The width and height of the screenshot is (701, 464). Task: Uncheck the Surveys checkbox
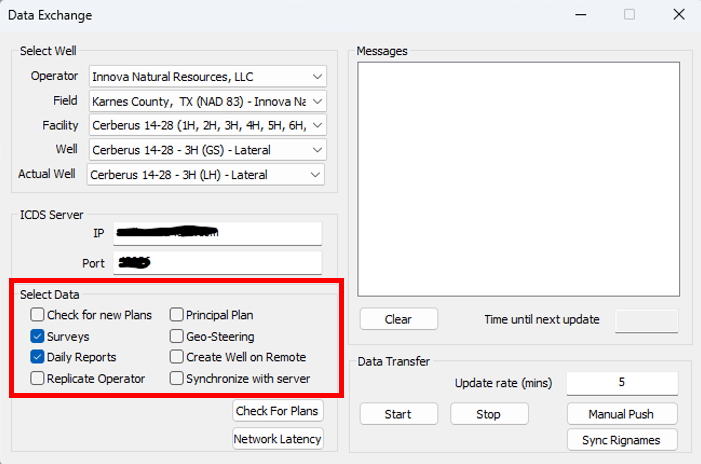pos(37,336)
